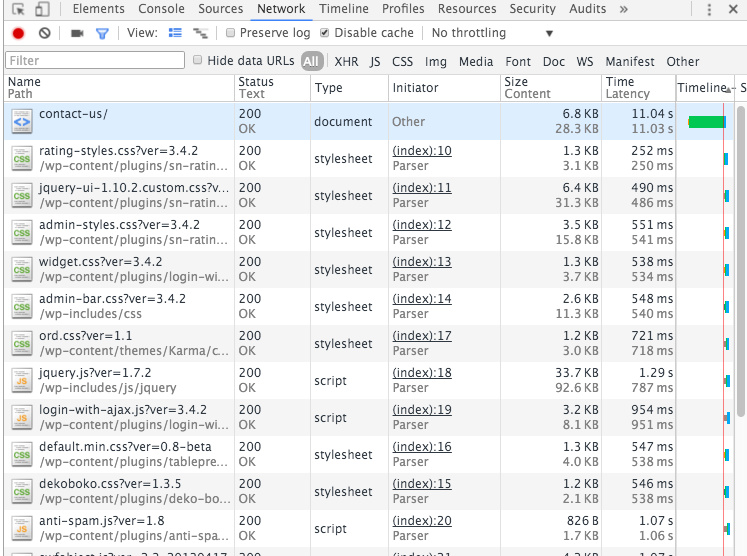Image resolution: width=747 pixels, height=556 pixels.
Task: Select the contact-us/ document icon
Action: pos(22,122)
